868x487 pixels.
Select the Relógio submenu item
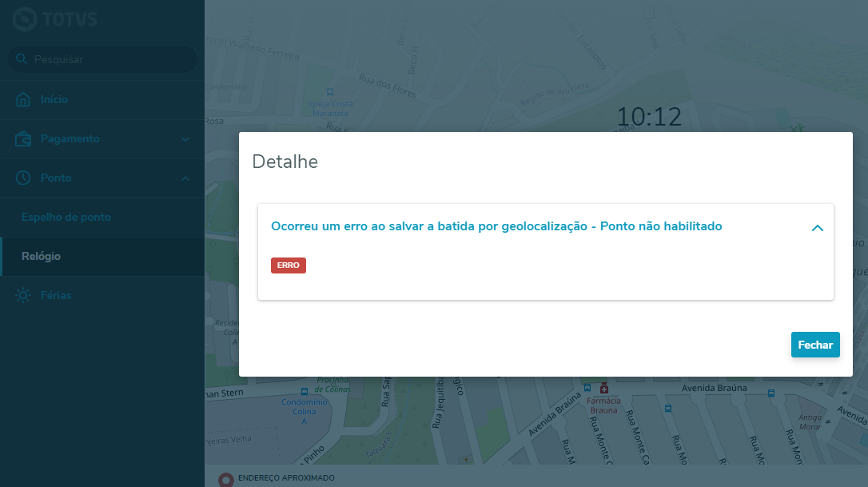[102, 257]
